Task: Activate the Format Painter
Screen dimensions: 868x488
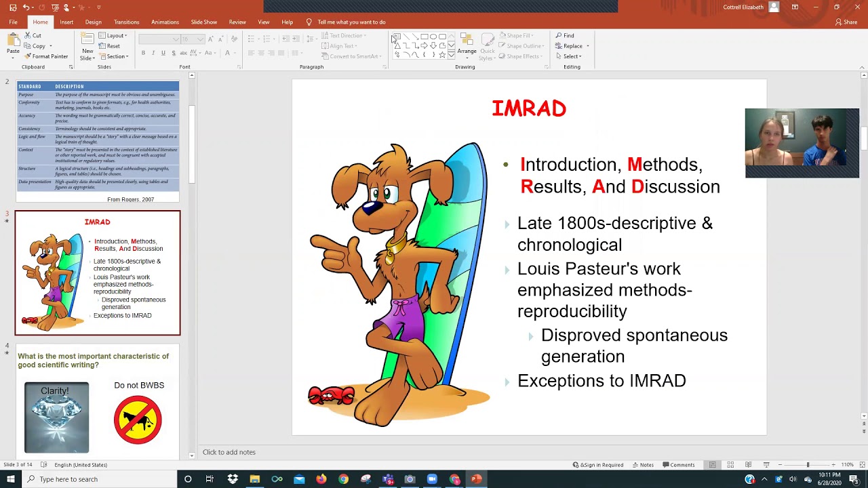Action: pyautogui.click(x=46, y=56)
